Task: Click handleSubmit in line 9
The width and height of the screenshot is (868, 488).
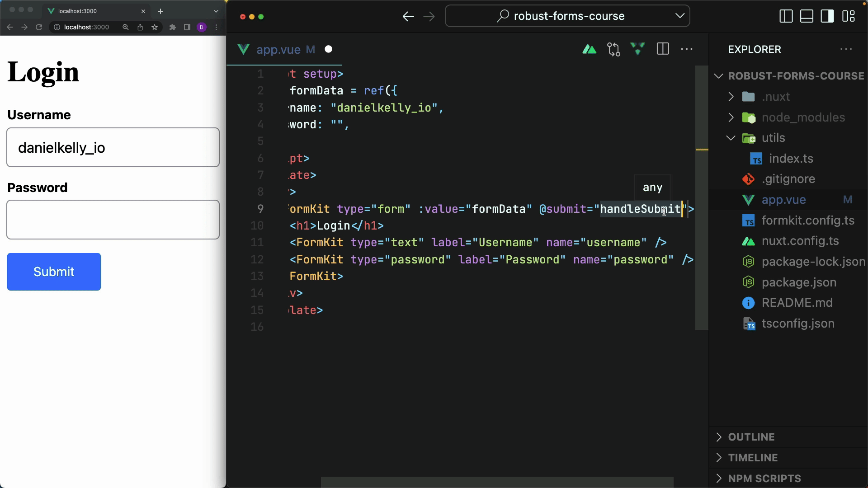Action: coord(641,209)
